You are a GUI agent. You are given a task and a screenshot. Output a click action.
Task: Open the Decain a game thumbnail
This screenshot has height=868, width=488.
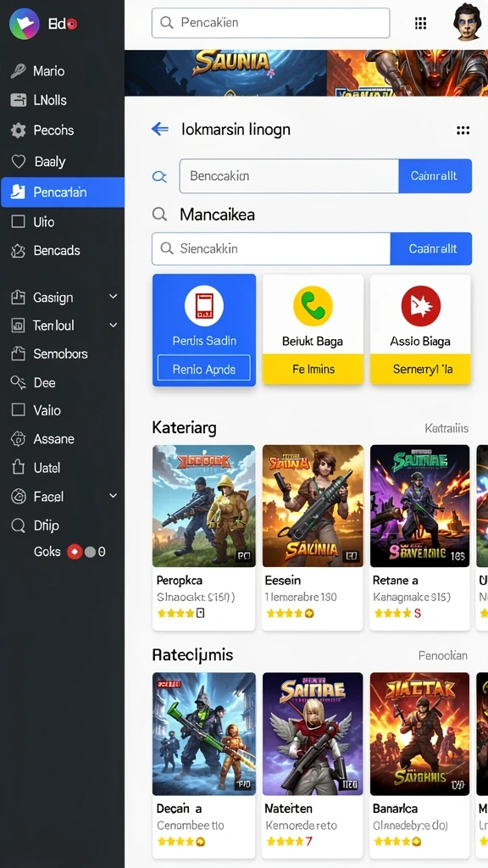[203, 734]
